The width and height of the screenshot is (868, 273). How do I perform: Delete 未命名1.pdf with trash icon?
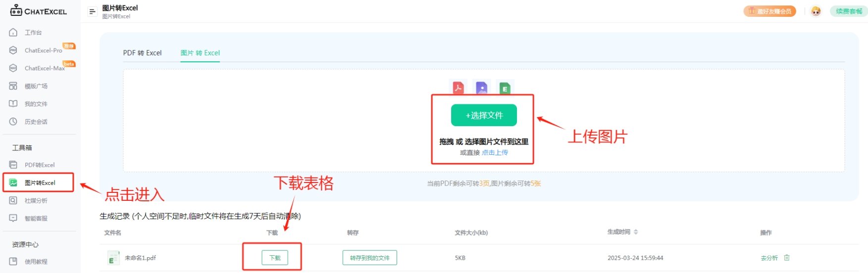(x=787, y=258)
